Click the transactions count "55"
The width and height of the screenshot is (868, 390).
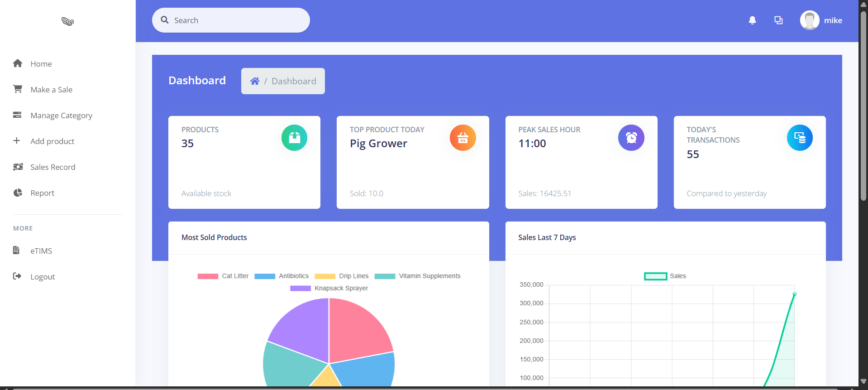[693, 154]
